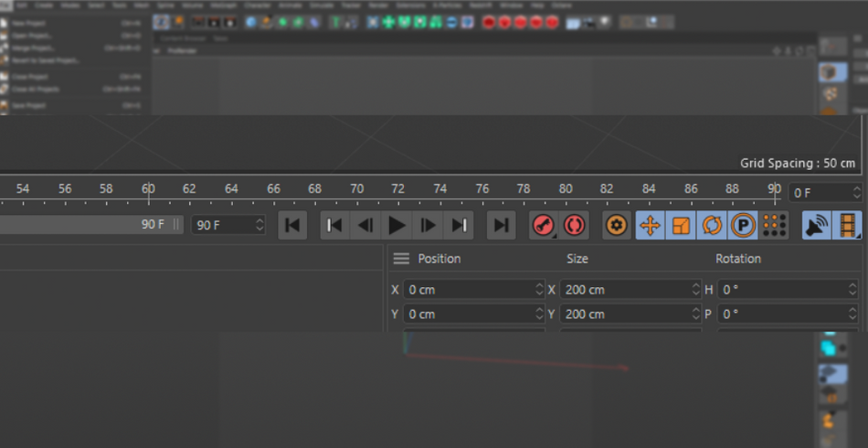Toggle parameter keyframing P icon
Viewport: 868px width, 448px height.
point(743,226)
